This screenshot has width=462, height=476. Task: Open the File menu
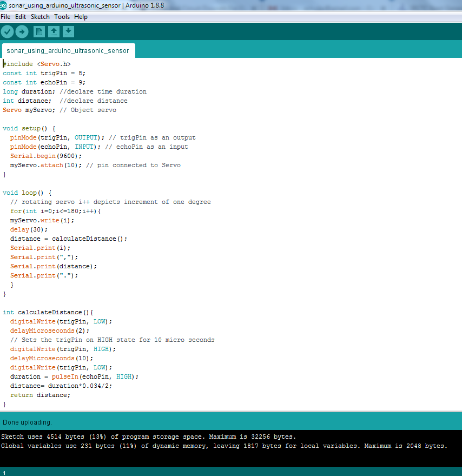[5, 17]
